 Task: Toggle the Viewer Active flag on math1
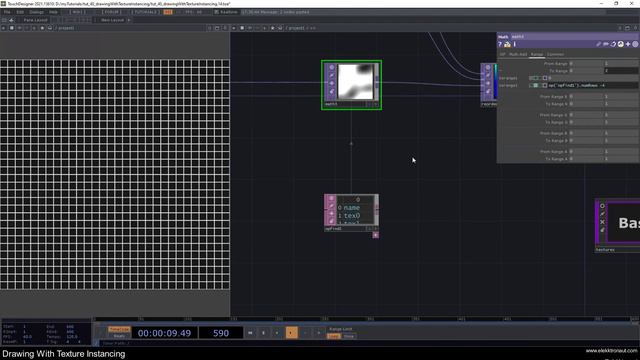[331, 67]
